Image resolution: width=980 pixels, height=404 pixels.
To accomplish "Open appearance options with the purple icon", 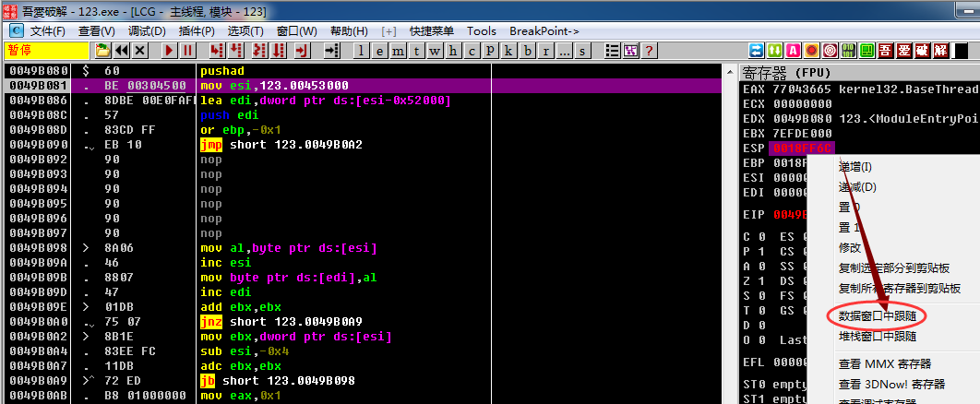I will (x=631, y=51).
